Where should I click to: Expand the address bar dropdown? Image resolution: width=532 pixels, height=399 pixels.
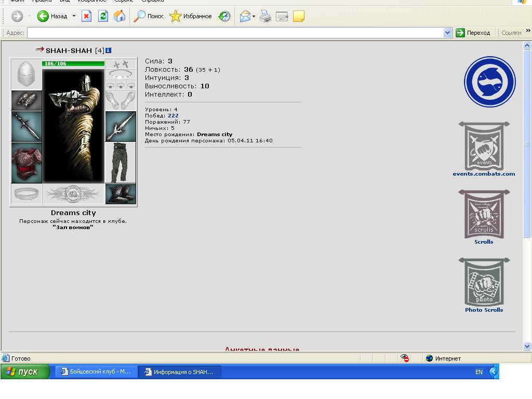click(x=447, y=33)
